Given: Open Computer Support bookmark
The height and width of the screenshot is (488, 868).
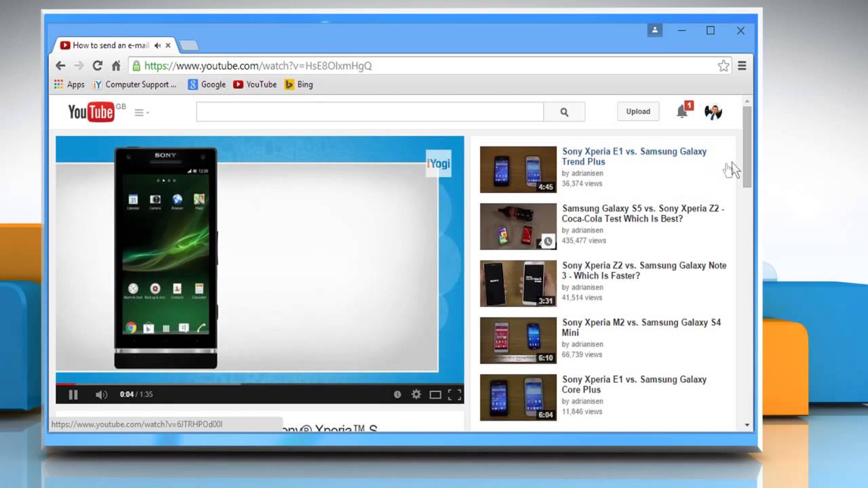Looking at the screenshot, I should pyautogui.click(x=135, y=85).
